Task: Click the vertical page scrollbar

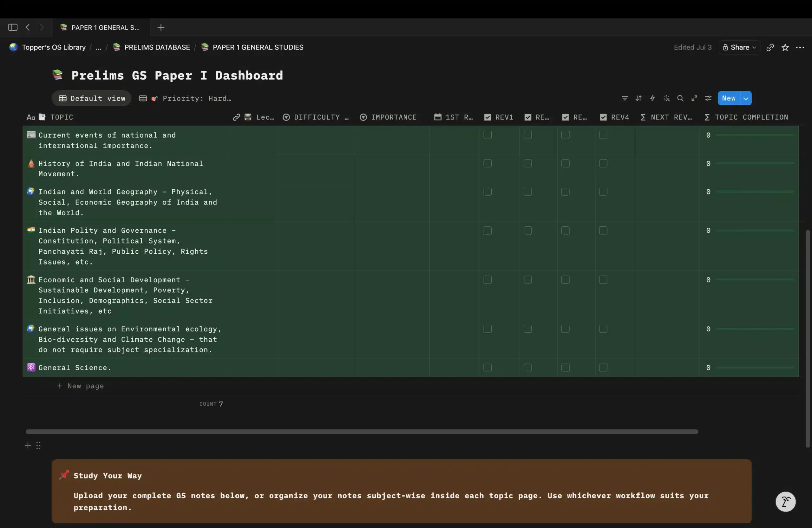Action: coord(808,339)
